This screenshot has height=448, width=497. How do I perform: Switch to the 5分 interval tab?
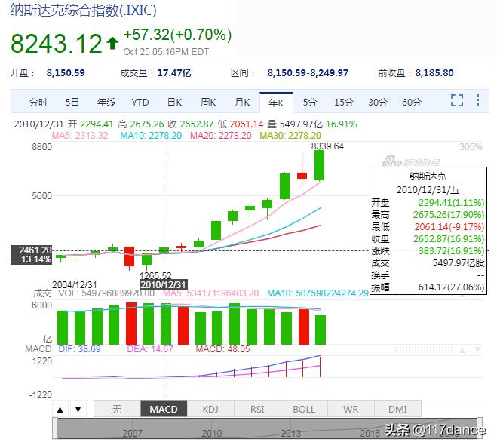tap(310, 103)
